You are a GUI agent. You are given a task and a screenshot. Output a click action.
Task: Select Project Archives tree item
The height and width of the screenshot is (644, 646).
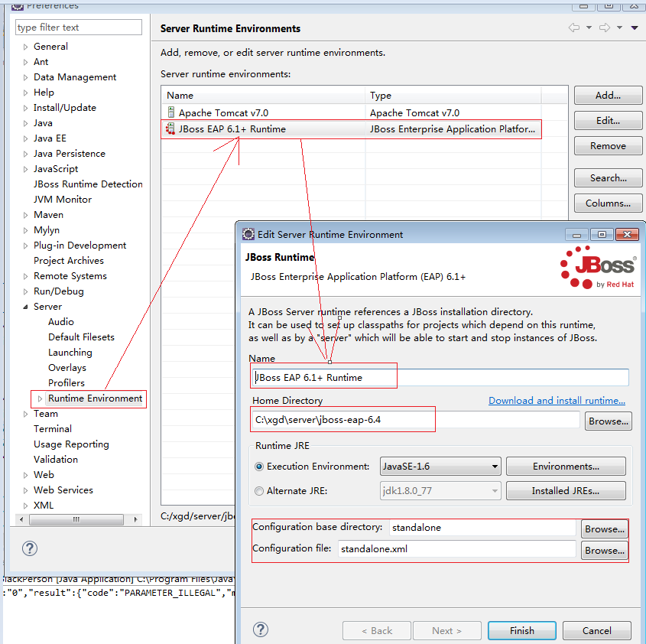click(68, 261)
